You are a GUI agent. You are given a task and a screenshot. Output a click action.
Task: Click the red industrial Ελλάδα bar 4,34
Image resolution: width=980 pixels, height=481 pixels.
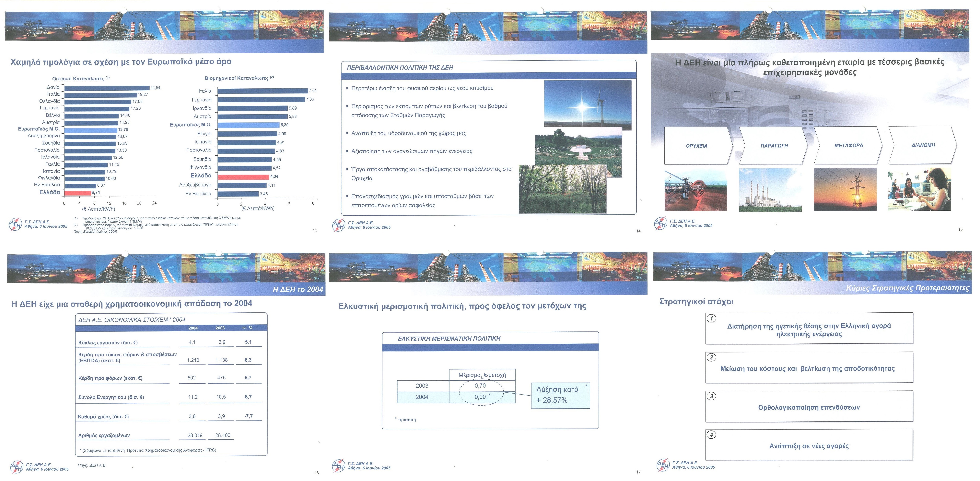point(243,177)
